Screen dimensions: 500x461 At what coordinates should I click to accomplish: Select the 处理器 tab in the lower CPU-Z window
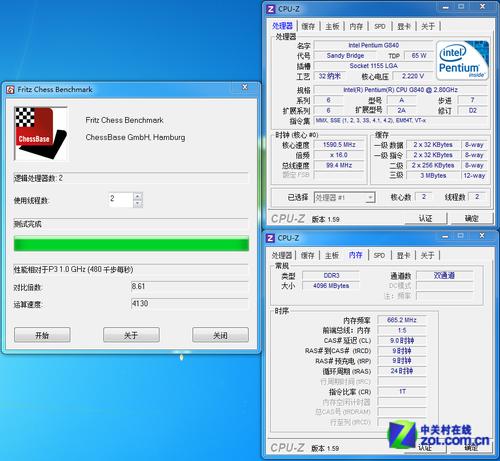coord(282,255)
